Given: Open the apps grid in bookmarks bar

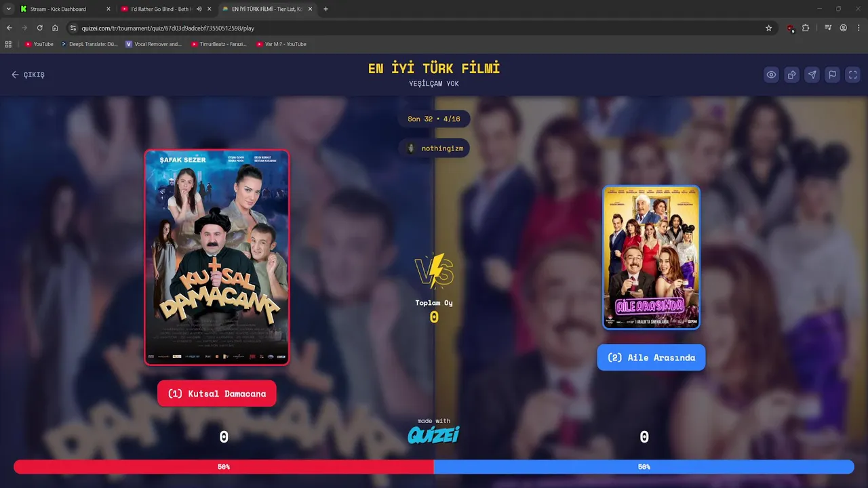Looking at the screenshot, I should click(8, 44).
